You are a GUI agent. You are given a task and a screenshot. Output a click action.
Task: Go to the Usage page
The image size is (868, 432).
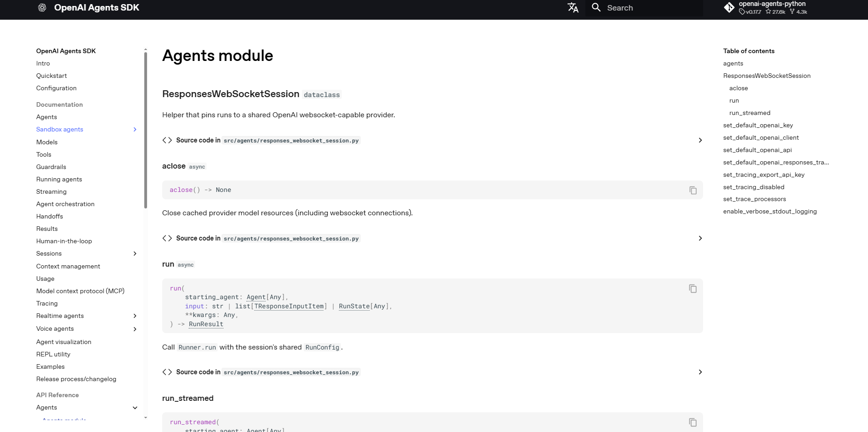pyautogui.click(x=45, y=279)
